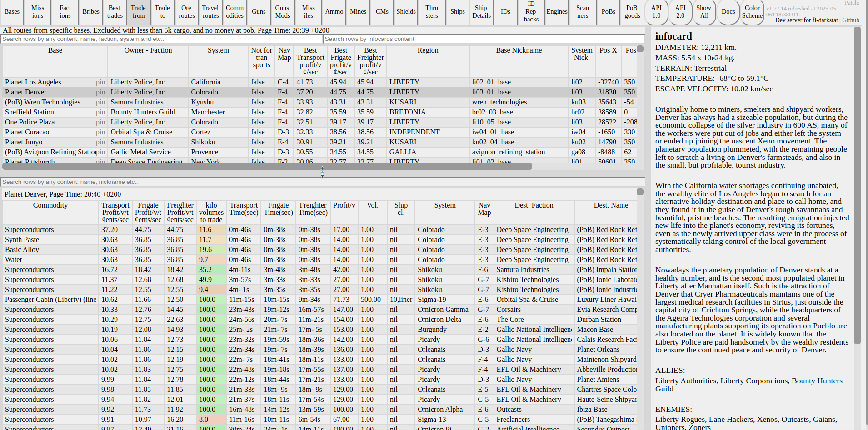Click the Ibiza Base destination cell
Screen dimensions: 868x430
pyautogui.click(x=606, y=410)
